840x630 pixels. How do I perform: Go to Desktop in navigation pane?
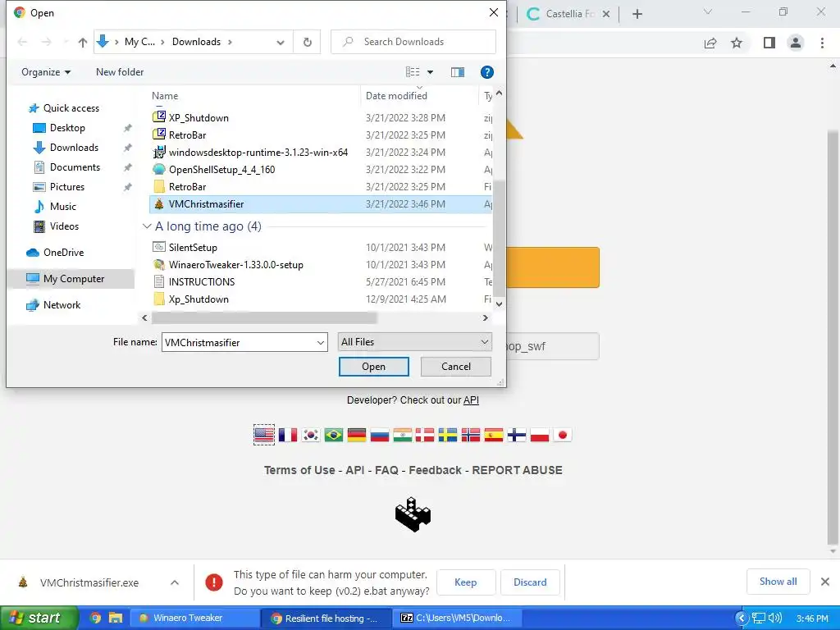click(x=67, y=128)
